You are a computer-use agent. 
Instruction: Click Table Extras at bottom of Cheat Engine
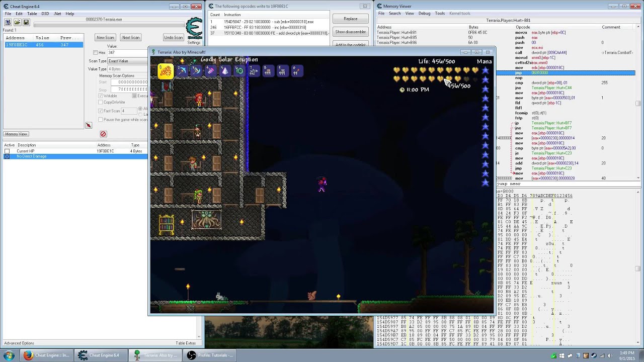(186, 343)
